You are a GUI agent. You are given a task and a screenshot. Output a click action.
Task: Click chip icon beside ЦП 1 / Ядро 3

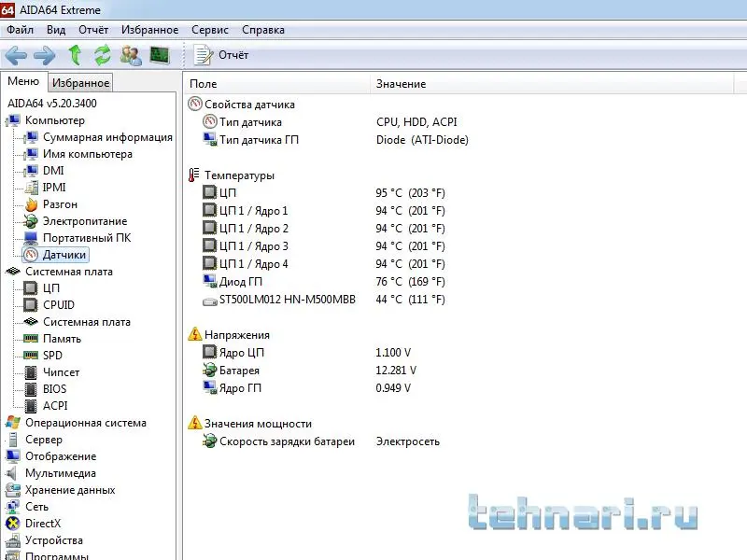coord(209,245)
